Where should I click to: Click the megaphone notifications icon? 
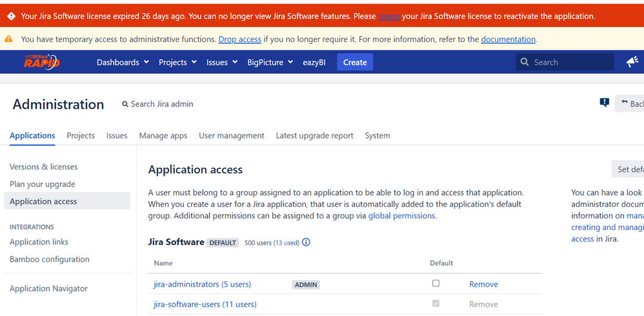point(632,61)
